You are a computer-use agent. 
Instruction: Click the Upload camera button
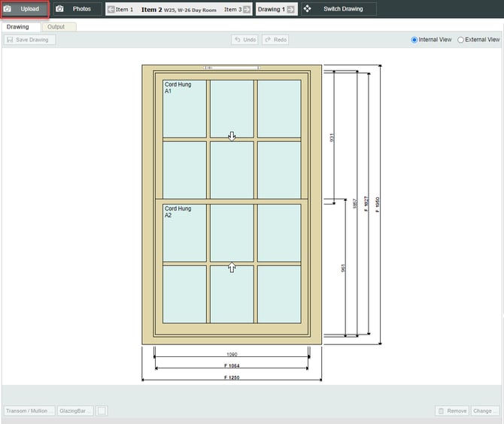click(x=25, y=9)
